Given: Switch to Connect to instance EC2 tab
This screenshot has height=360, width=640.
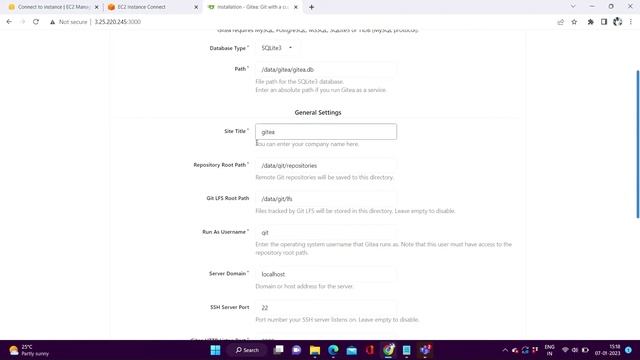Looking at the screenshot, I should tap(53, 7).
